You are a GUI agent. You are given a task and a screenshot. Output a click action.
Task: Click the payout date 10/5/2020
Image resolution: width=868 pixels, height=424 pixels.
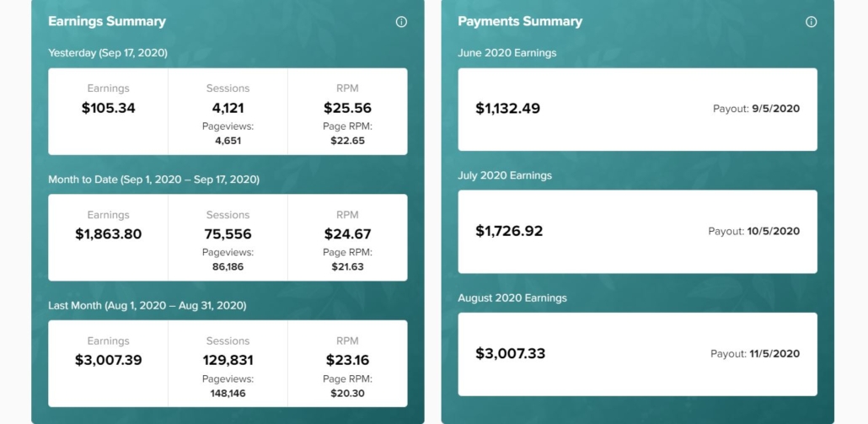774,231
